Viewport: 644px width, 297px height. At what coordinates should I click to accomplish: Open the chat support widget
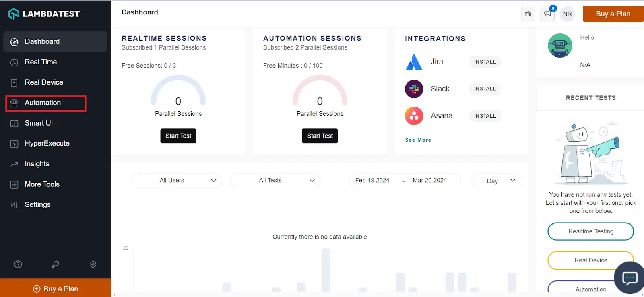[630, 278]
